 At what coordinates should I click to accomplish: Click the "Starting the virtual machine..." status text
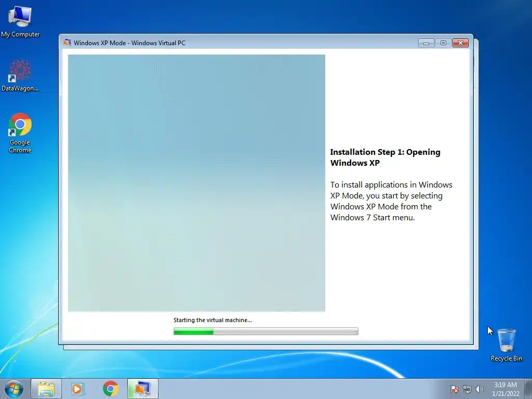[x=212, y=320]
